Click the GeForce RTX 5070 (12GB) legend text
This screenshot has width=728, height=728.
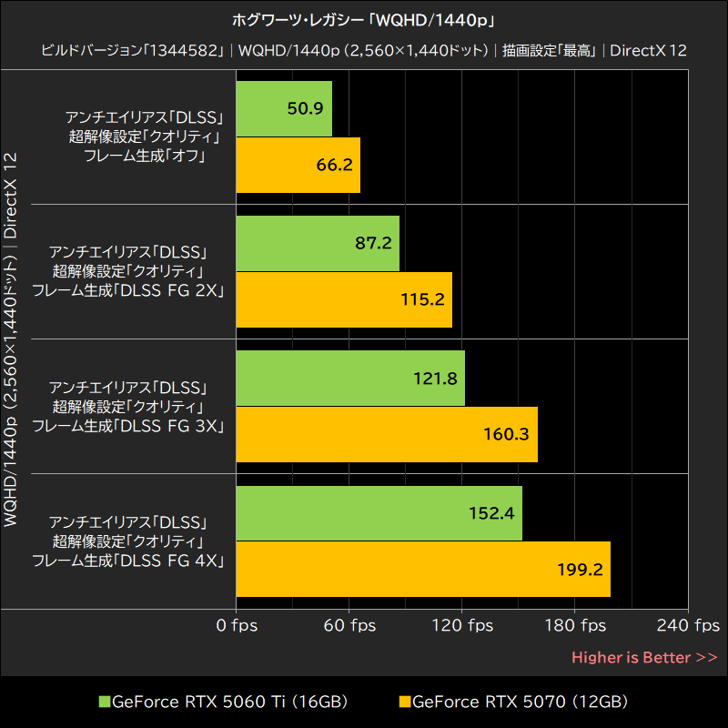[x=520, y=702]
